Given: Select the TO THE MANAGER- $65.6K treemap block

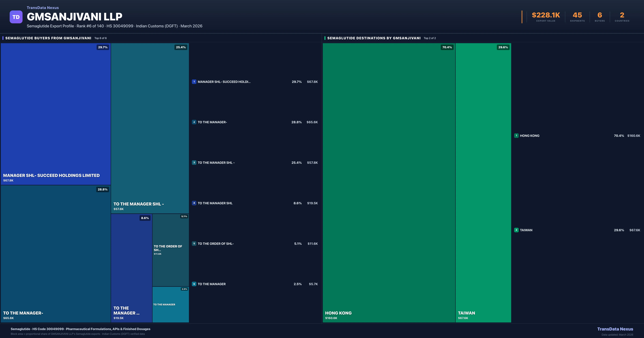Looking at the screenshot, I should [x=56, y=254].
